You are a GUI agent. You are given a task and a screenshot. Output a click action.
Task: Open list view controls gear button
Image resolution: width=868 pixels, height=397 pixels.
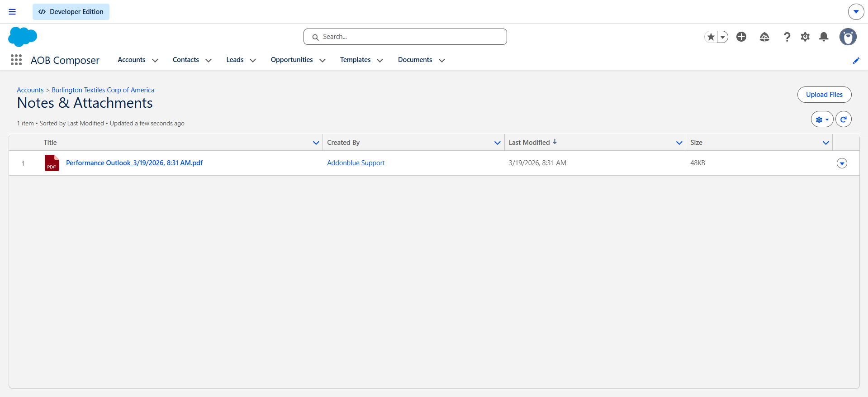click(x=822, y=120)
